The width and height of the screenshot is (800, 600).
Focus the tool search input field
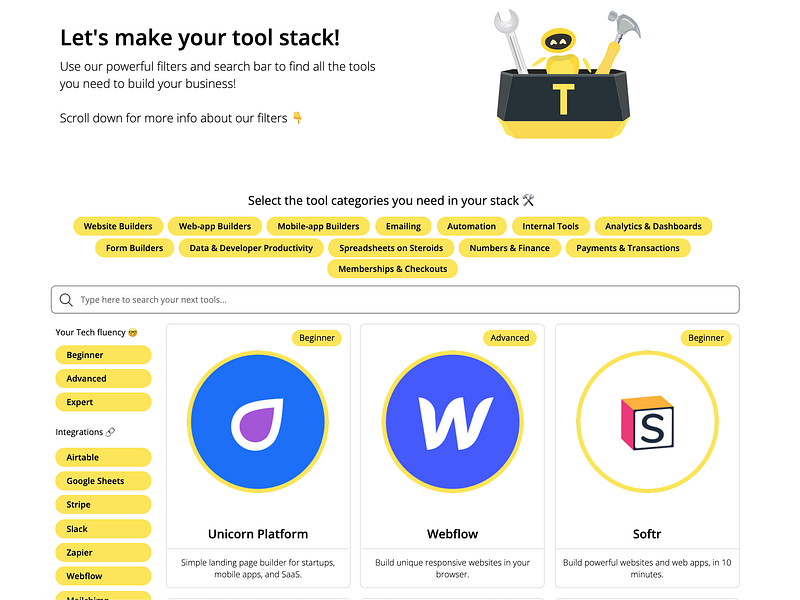click(x=395, y=299)
